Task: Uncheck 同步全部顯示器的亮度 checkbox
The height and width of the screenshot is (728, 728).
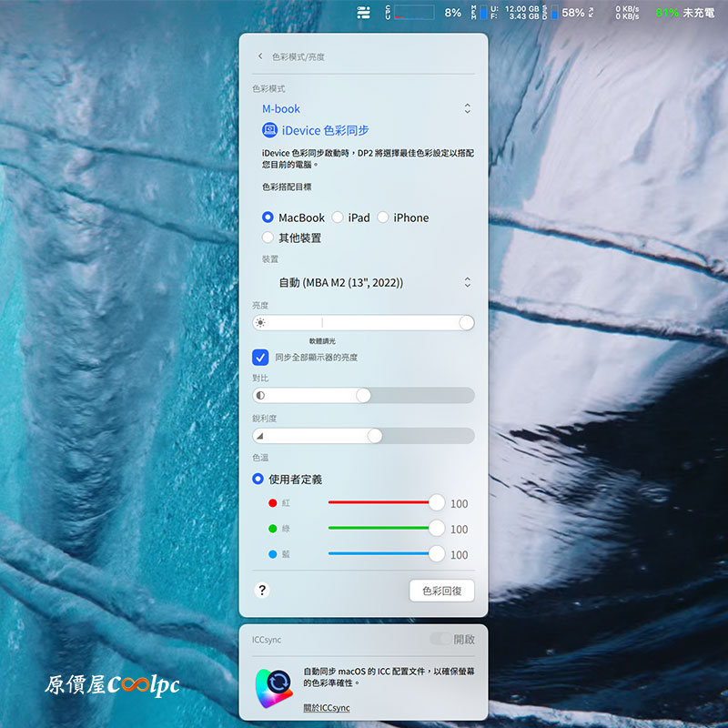Action: click(260, 358)
